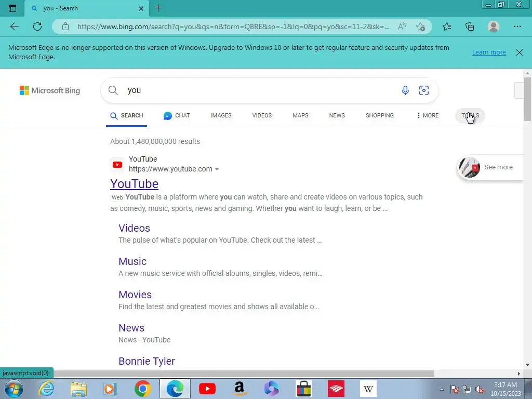Expand the MORE search categories menu
This screenshot has width=532, height=399.
coord(428,115)
